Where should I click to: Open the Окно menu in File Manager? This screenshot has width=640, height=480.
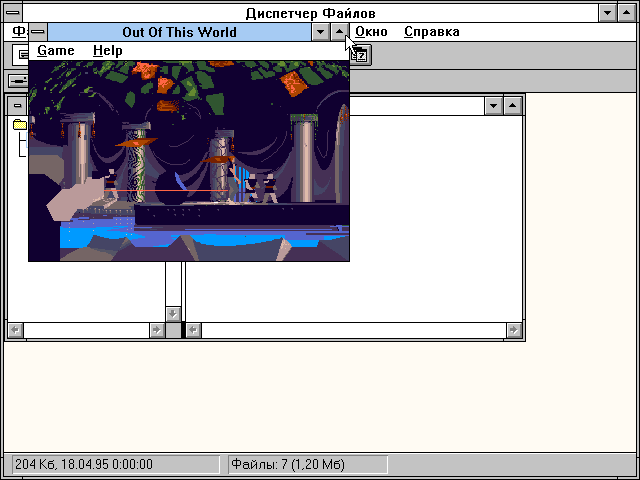tap(371, 32)
